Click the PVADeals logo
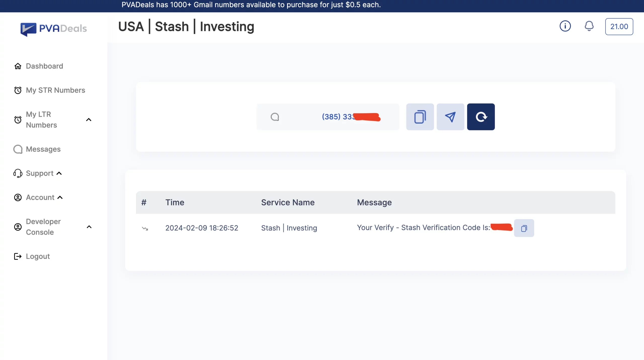644x360 pixels. 54,29
